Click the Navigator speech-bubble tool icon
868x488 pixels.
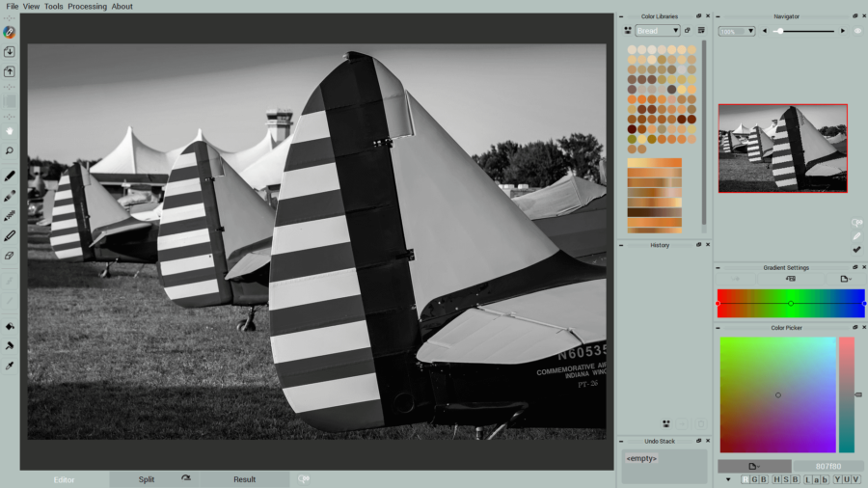click(857, 223)
